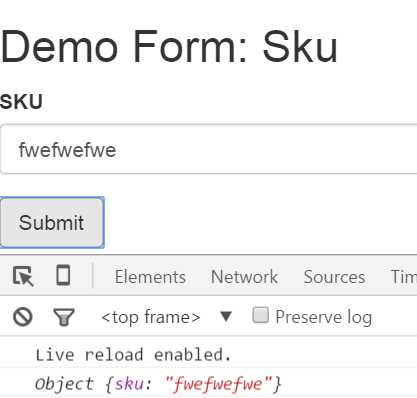Clear the console with the ban icon

pos(23,316)
